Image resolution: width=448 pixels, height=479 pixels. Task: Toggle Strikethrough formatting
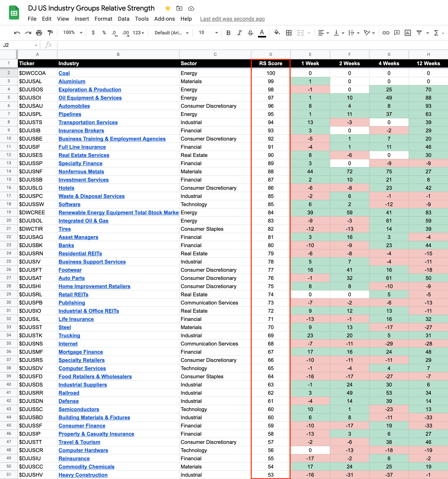[251, 33]
